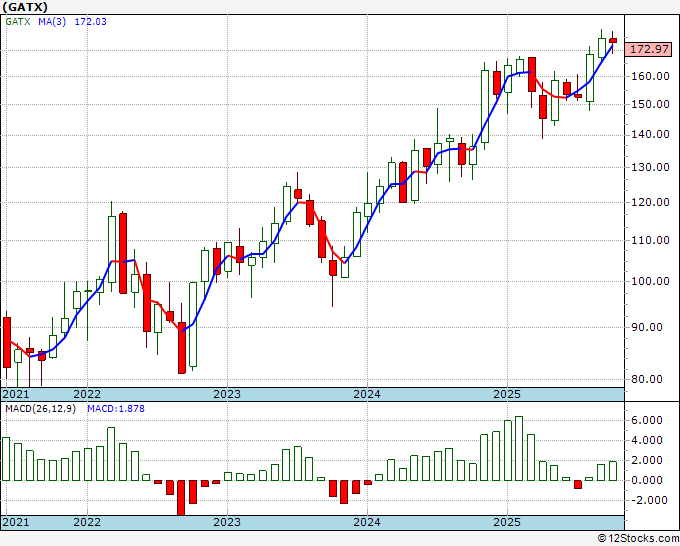Click the 172.97 current price tag
This screenshot has width=680, height=546.
[x=649, y=49]
